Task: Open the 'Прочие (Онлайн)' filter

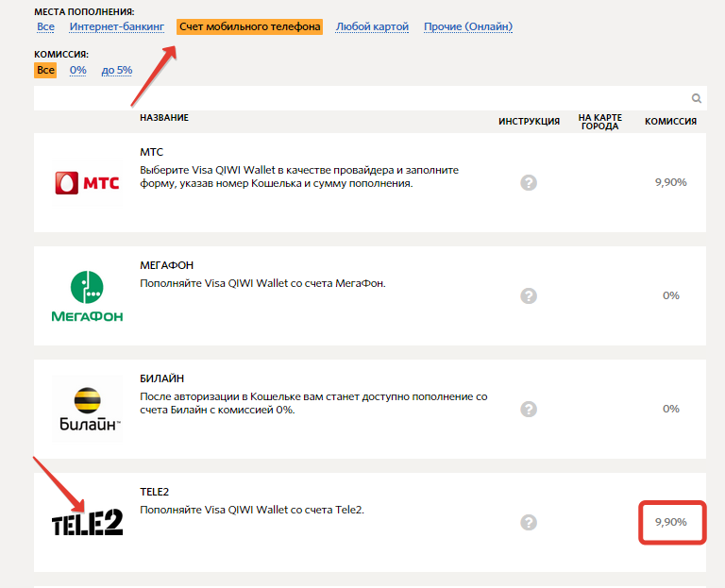Action: click(x=468, y=27)
